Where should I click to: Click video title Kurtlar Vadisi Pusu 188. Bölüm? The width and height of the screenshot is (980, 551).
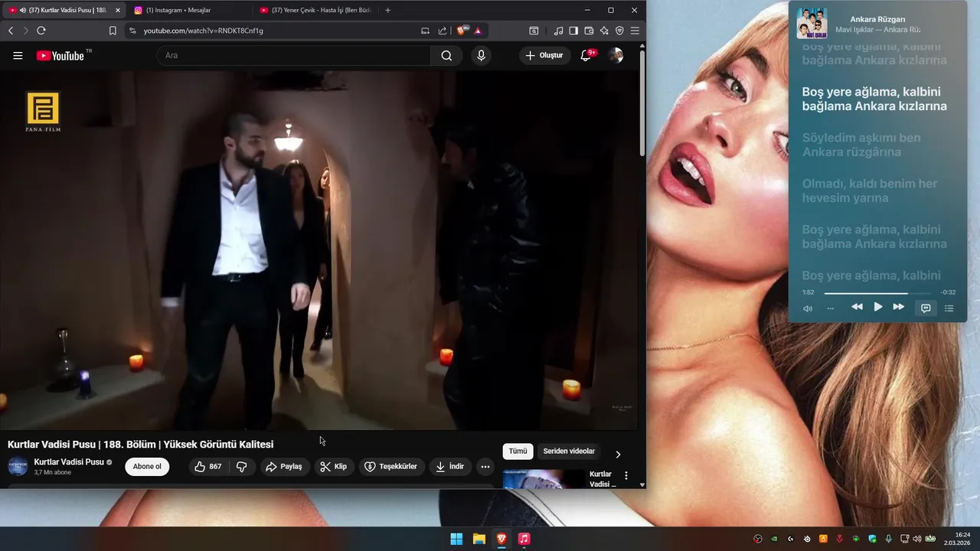141,445
